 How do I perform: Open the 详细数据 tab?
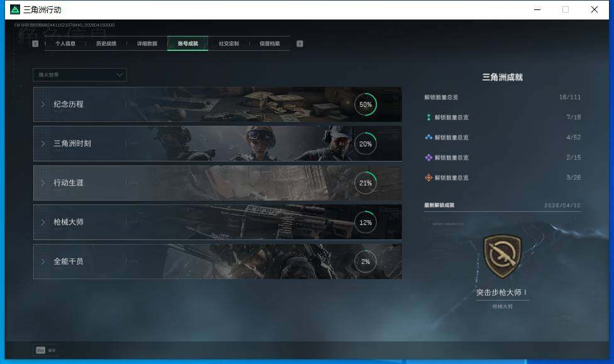tap(147, 43)
